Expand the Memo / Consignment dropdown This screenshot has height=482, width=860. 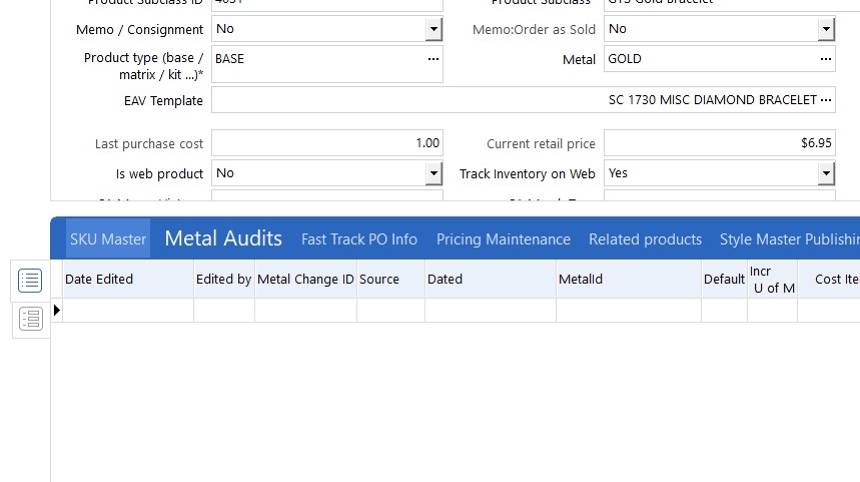pyautogui.click(x=433, y=30)
